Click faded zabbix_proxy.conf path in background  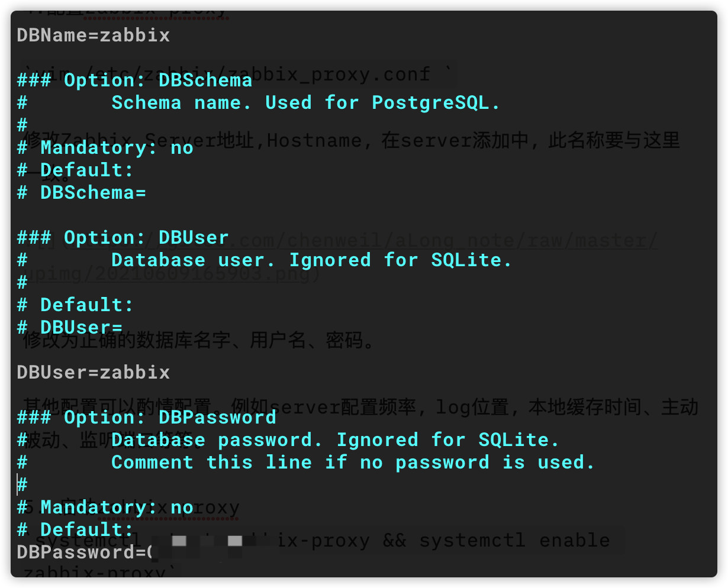[x=237, y=74]
